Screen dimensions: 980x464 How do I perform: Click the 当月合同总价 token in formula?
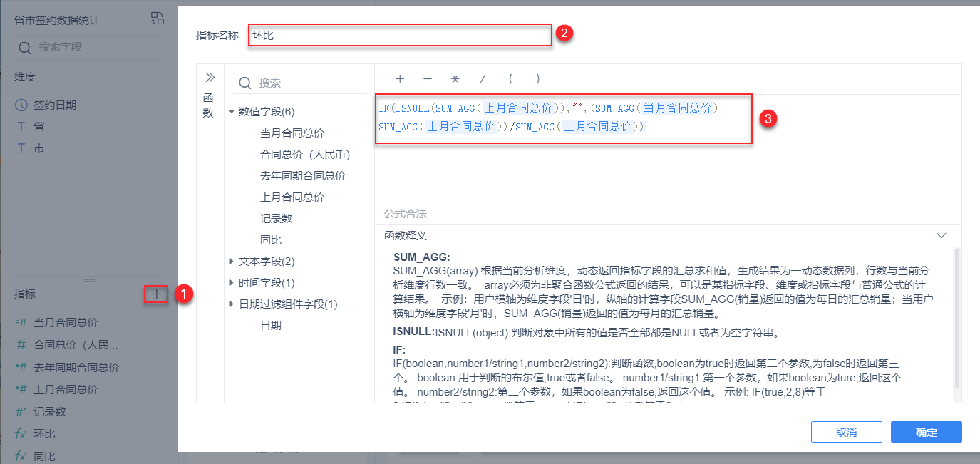[x=677, y=108]
